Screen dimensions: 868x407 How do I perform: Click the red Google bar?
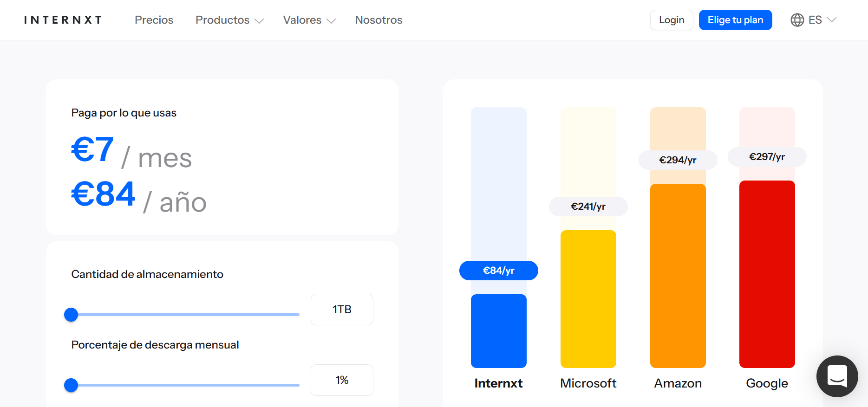coord(767,274)
